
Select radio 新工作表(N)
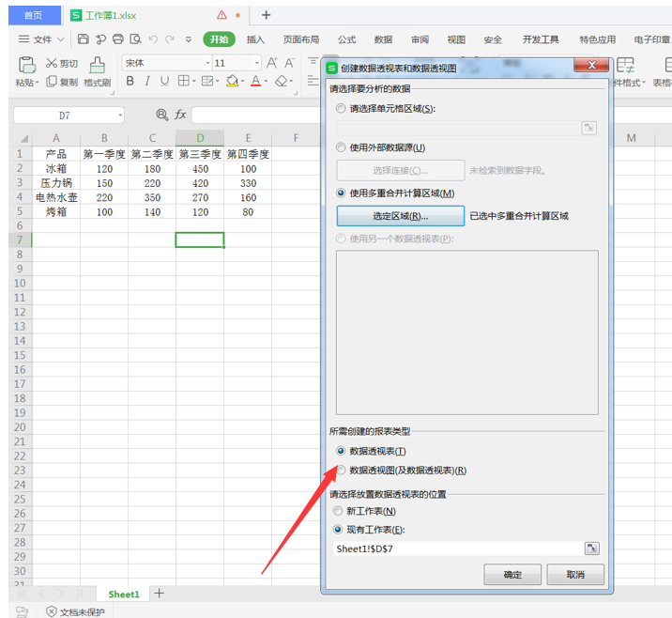click(x=338, y=511)
